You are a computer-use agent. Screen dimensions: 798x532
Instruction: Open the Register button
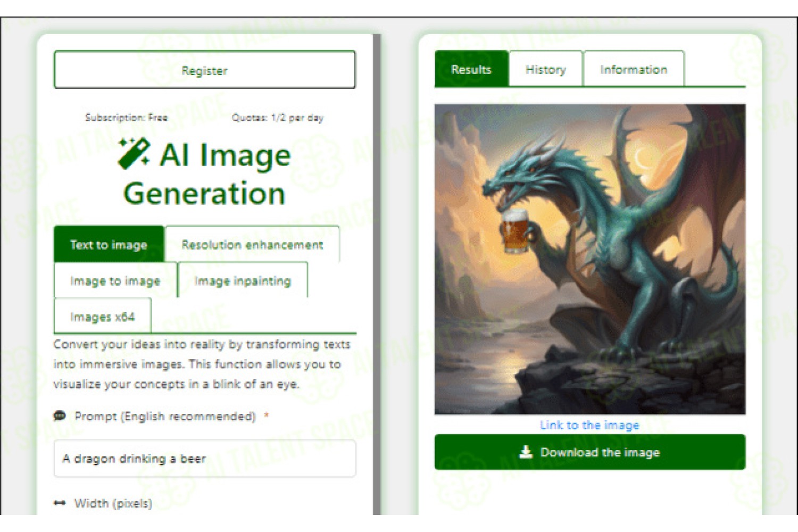[x=205, y=70]
